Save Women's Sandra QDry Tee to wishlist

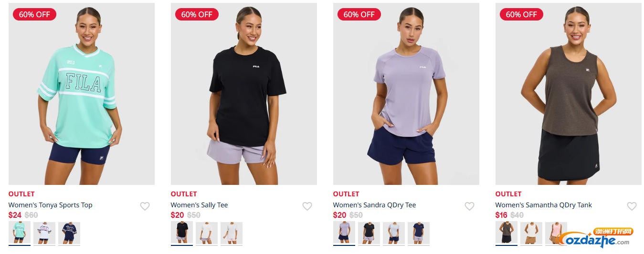[469, 206]
